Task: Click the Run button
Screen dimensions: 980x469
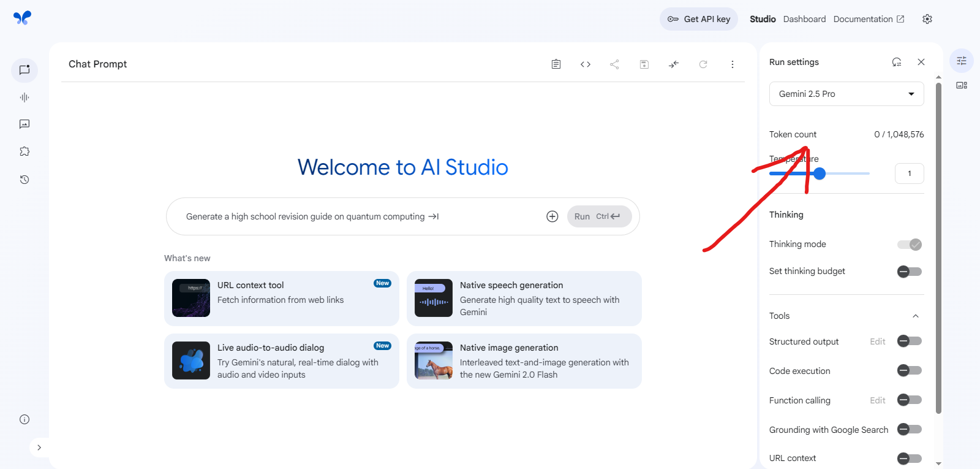Action: (599, 216)
